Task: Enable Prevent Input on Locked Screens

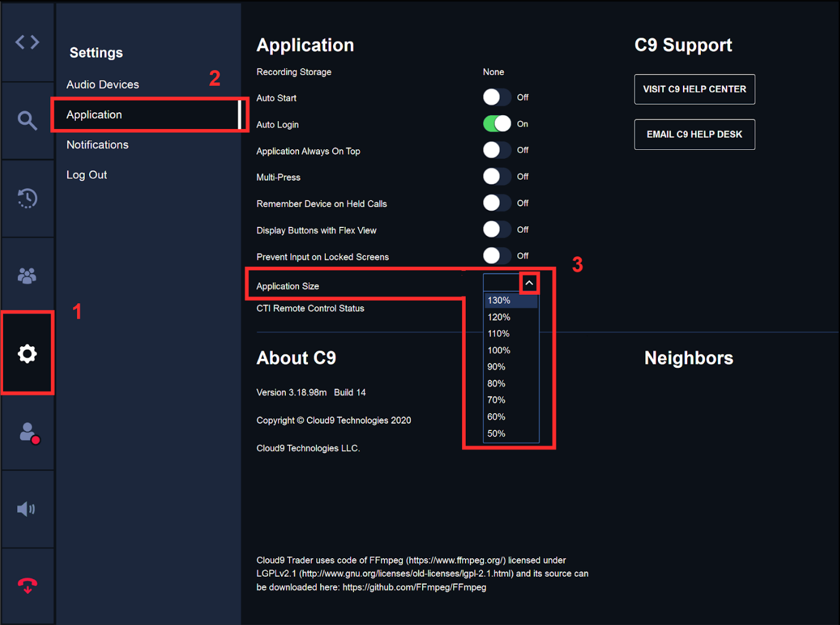Action: [497, 255]
